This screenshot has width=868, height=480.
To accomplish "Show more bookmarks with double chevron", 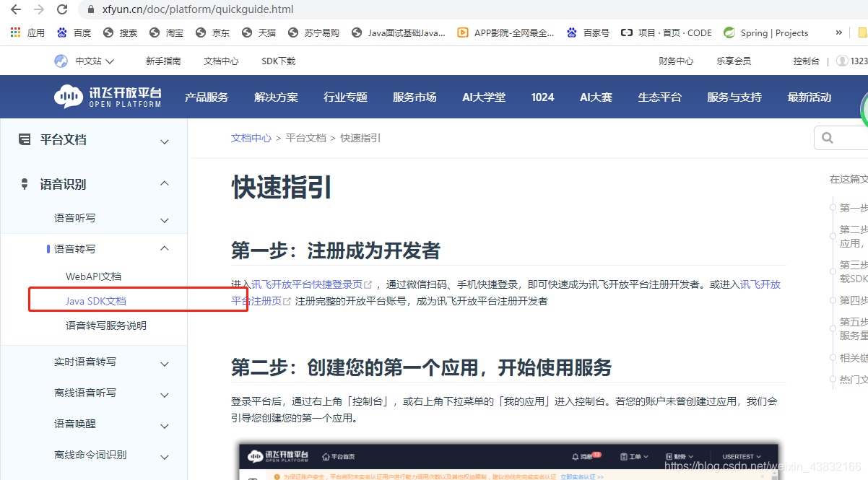I will tap(838, 32).
